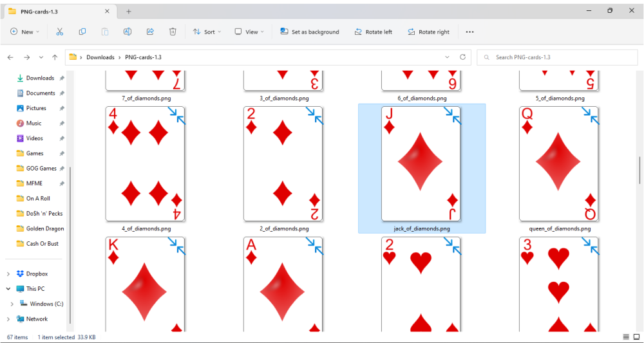Click the Paste clipboard icon

105,32
